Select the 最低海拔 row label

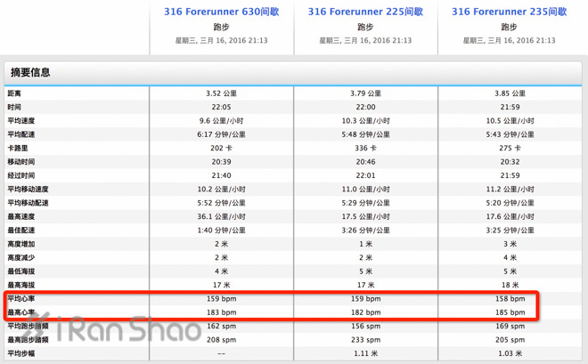tap(21, 271)
